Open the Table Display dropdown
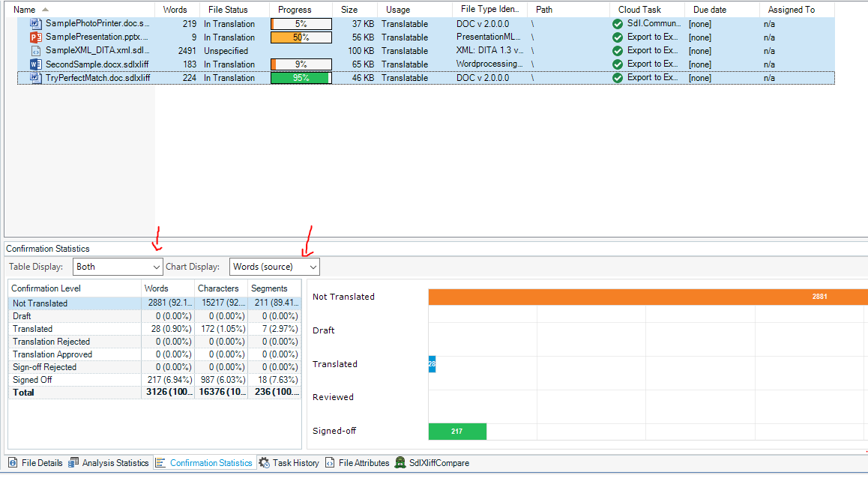This screenshot has height=478, width=868. point(118,267)
